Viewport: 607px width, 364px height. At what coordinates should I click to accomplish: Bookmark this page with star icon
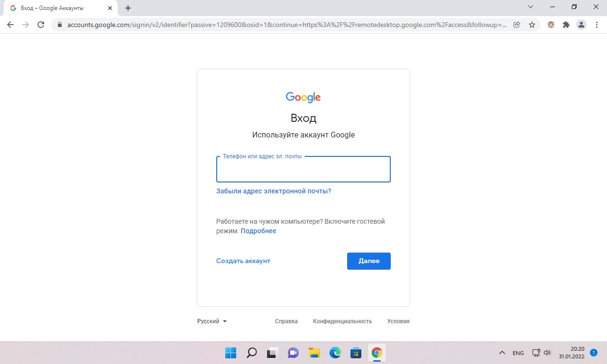coord(532,25)
